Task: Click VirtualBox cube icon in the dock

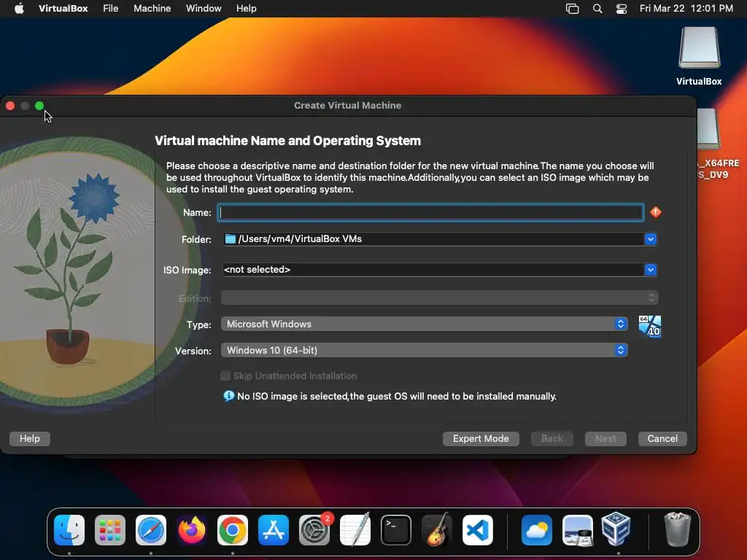Action: (616, 529)
